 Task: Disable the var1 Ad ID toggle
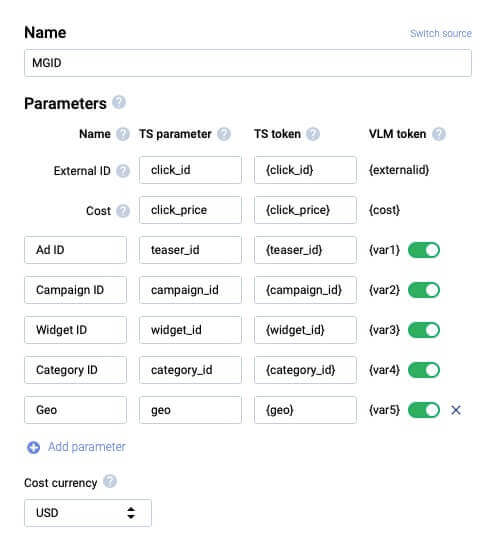[424, 250]
